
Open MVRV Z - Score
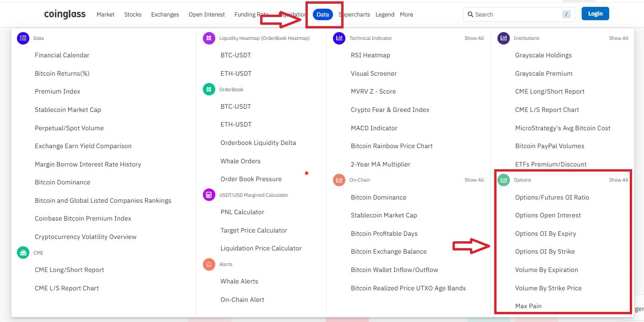pos(373,91)
